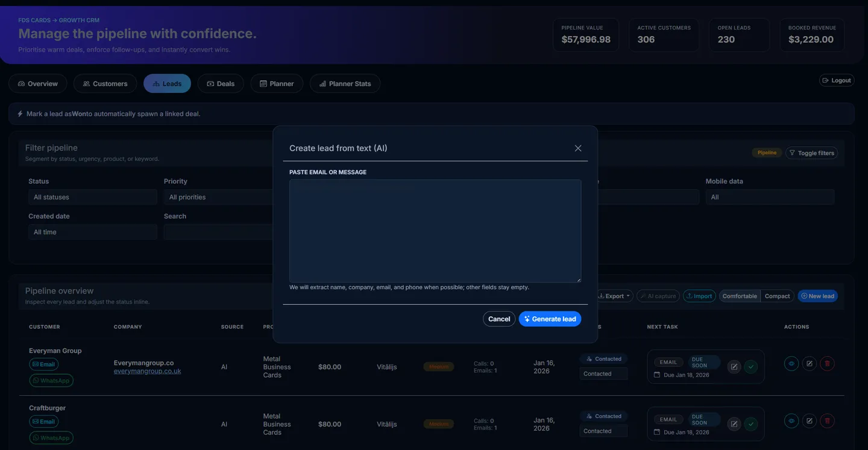Open the Mobile data filter dropdown

[x=770, y=197]
